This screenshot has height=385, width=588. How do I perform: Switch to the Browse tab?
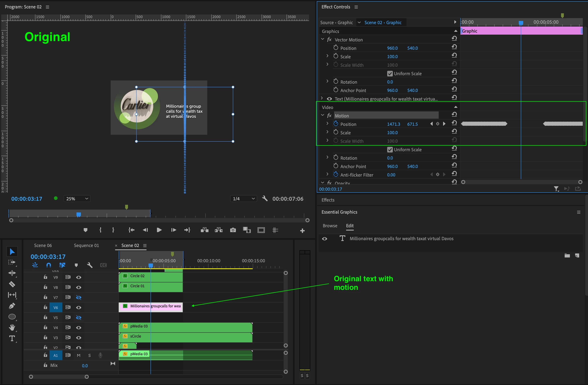point(330,226)
